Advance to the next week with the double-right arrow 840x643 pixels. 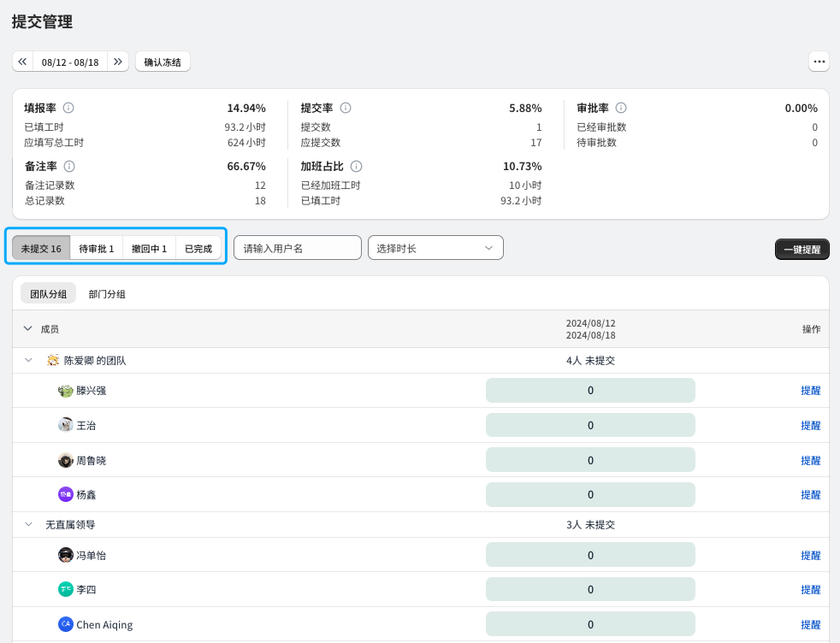point(118,62)
